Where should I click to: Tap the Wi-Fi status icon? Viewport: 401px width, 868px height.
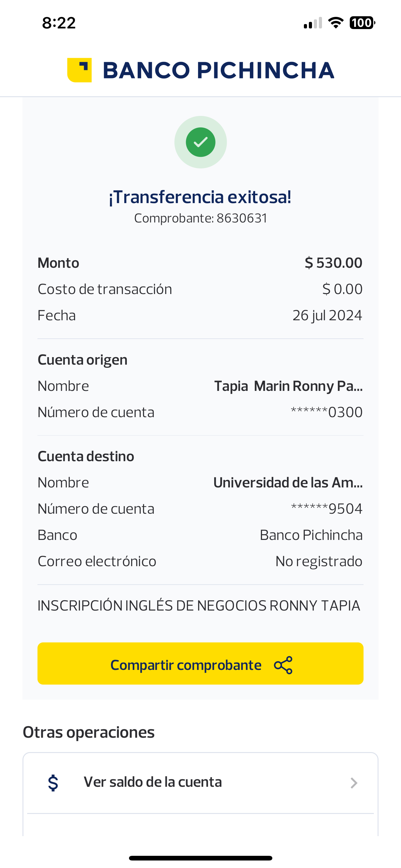(336, 23)
